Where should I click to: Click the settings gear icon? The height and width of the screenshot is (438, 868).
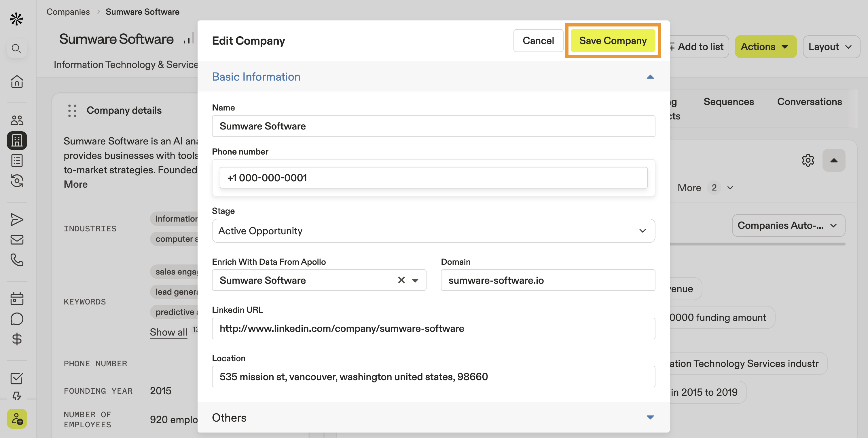[x=808, y=160]
